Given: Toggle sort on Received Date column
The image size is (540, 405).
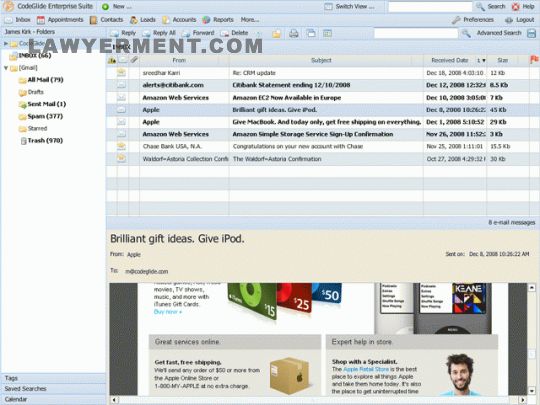Looking at the screenshot, I should tap(455, 60).
